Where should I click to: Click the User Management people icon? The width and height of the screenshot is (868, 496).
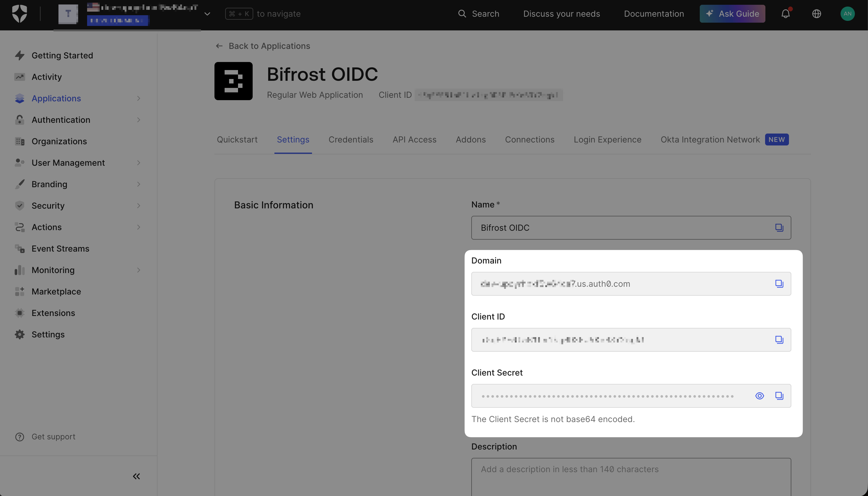(x=20, y=162)
